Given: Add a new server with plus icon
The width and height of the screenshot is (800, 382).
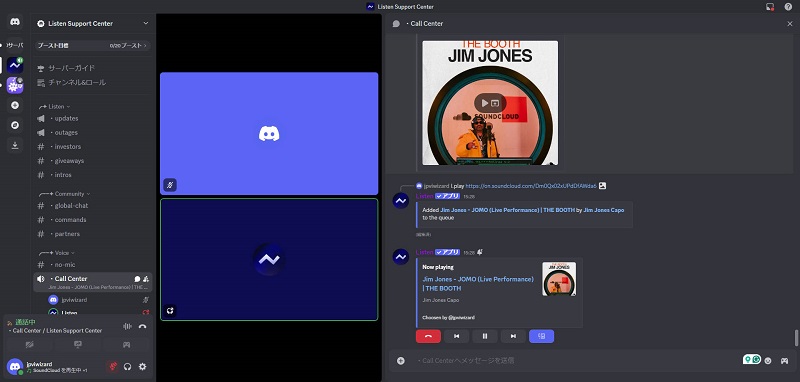Looking at the screenshot, I should click(x=15, y=106).
